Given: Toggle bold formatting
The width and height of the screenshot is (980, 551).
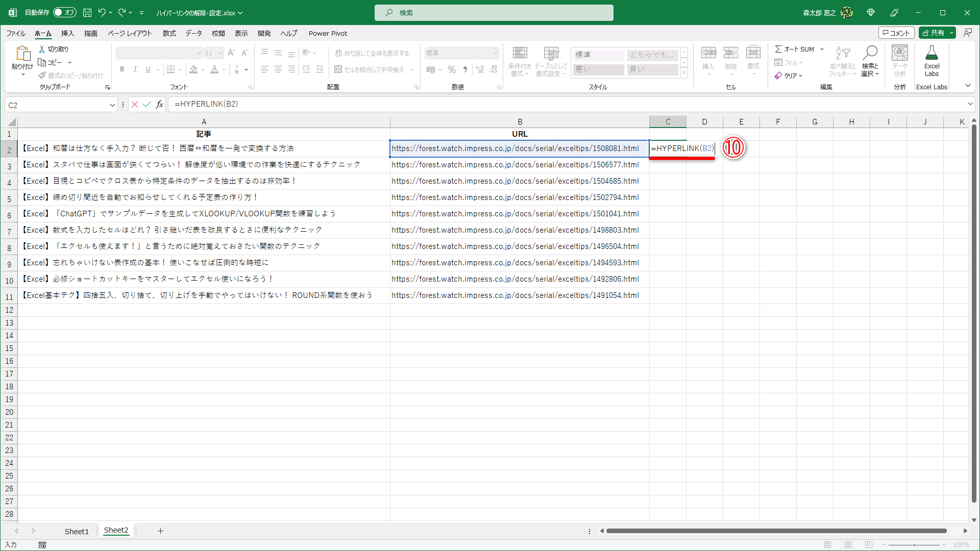Looking at the screenshot, I should coord(122,69).
